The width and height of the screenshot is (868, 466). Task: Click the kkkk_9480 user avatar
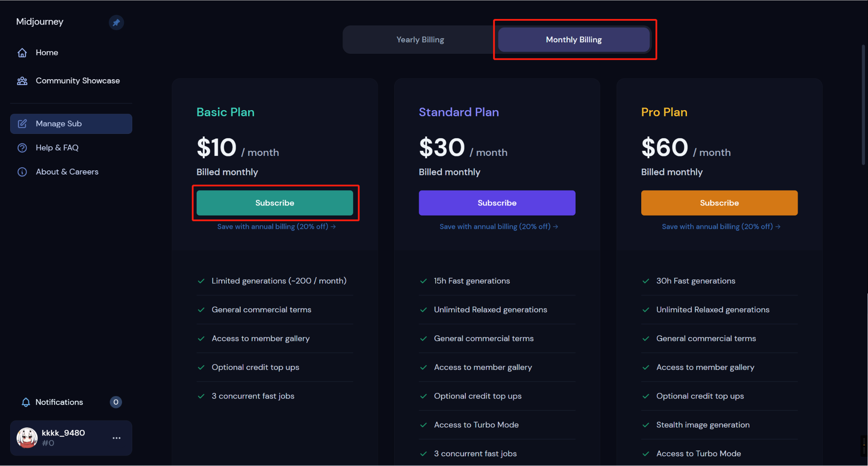coord(27,438)
